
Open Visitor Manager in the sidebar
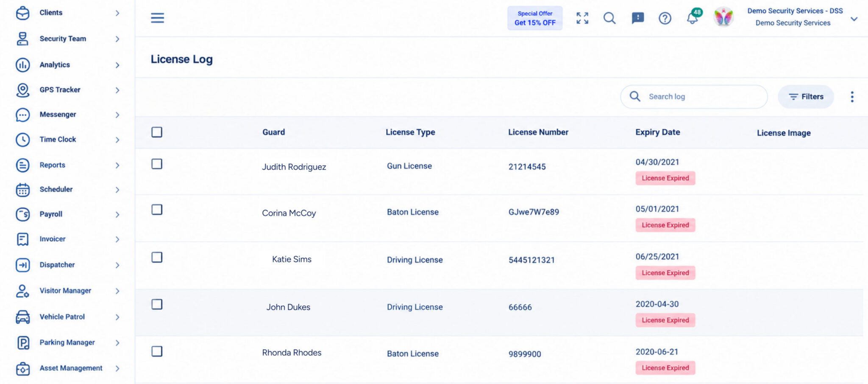click(66, 291)
